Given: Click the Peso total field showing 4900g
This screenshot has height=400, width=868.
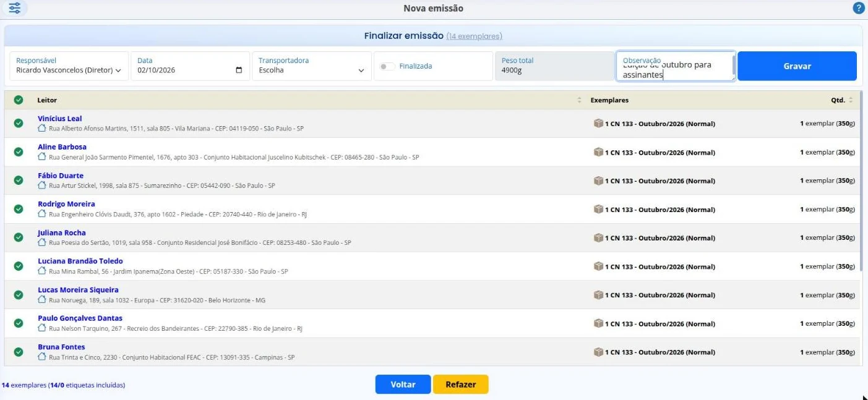Looking at the screenshot, I should (x=554, y=66).
